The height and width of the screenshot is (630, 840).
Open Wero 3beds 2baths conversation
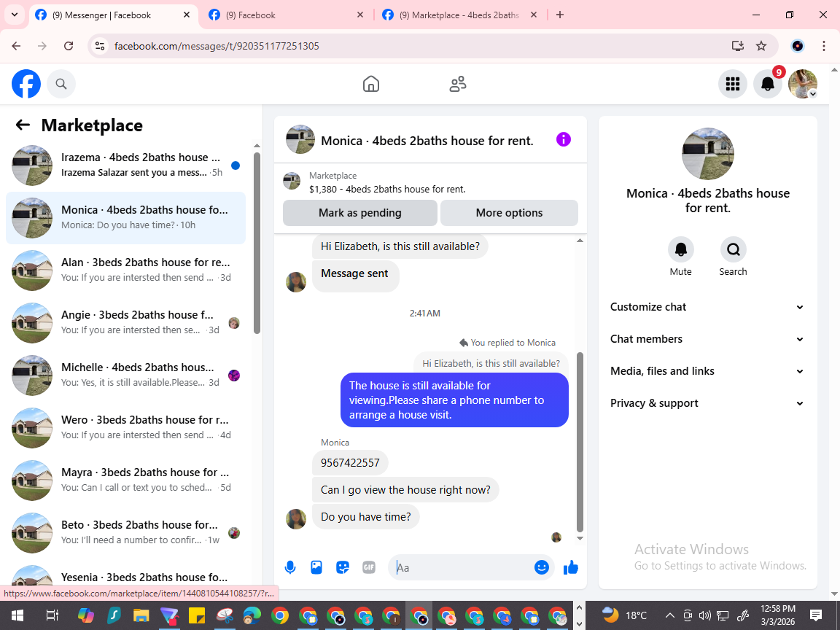click(x=126, y=427)
